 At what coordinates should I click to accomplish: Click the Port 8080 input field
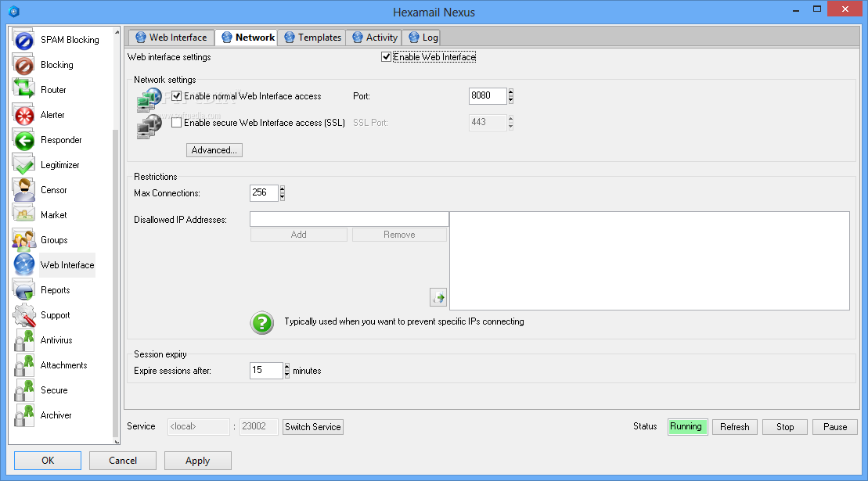488,95
